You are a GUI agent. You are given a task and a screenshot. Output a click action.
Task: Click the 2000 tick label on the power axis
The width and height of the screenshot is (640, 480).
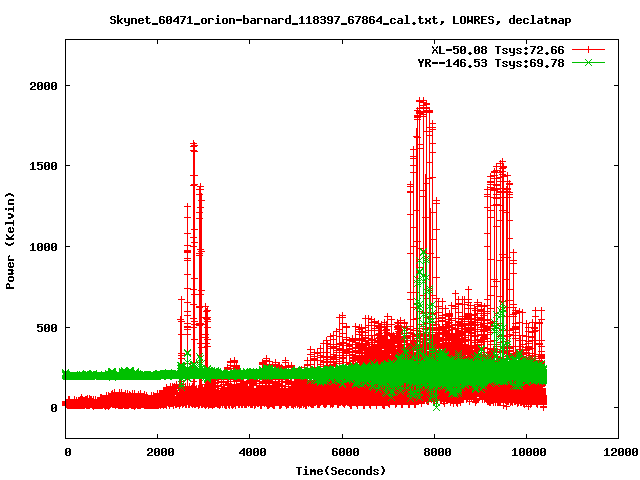coord(43,86)
